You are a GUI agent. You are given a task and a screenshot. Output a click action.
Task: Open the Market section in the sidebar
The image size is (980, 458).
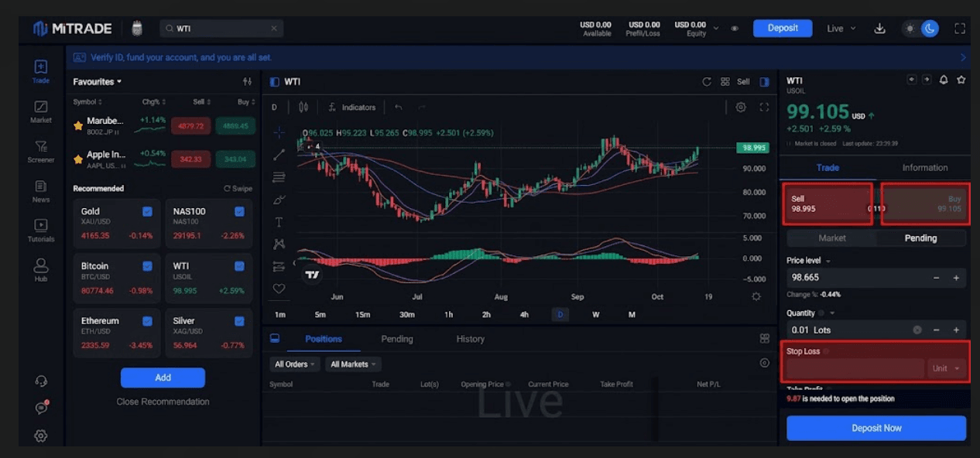coord(41,111)
